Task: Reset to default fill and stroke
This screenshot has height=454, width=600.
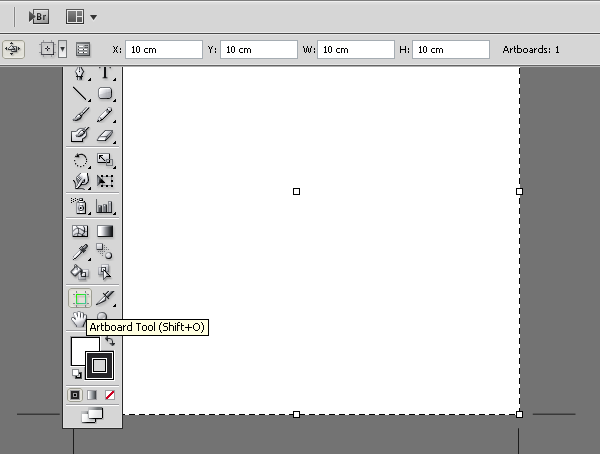Action: point(77,374)
